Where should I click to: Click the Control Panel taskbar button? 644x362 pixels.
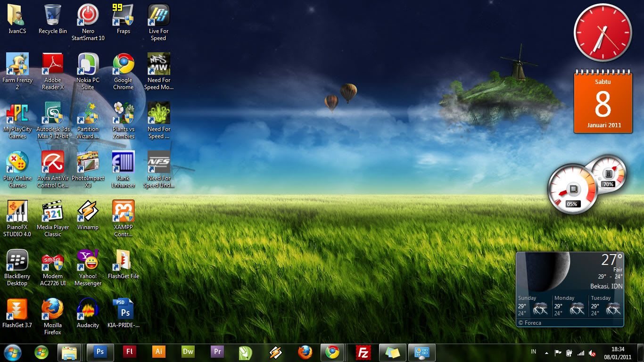[421, 353]
